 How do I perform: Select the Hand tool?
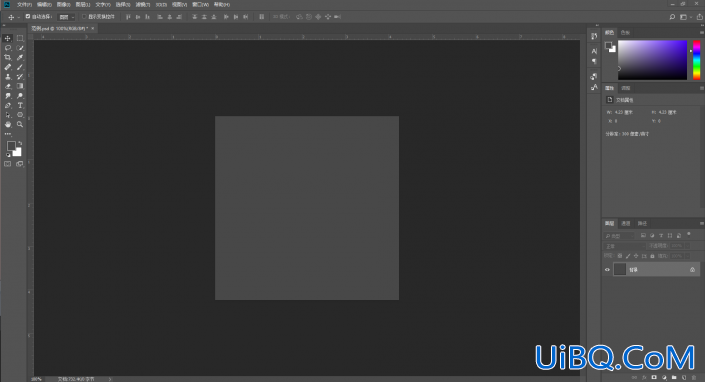coord(8,124)
